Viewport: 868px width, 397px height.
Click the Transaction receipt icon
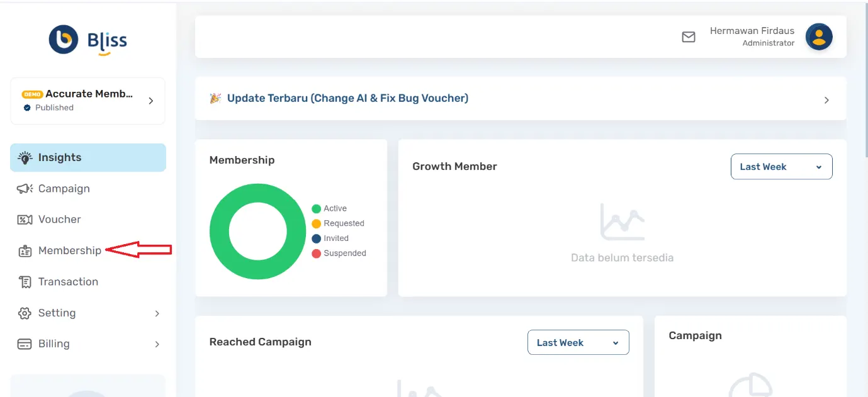25,282
